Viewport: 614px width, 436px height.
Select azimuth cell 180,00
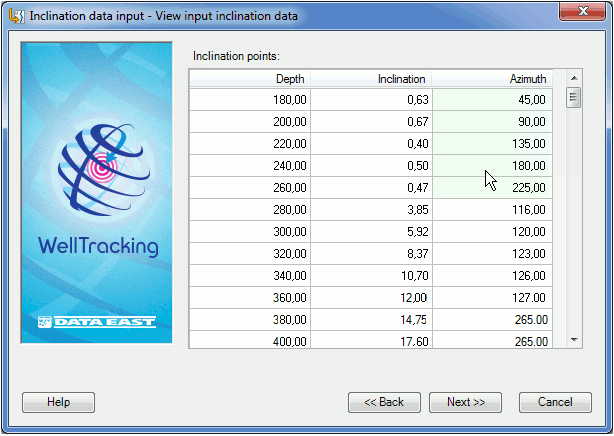(493, 165)
